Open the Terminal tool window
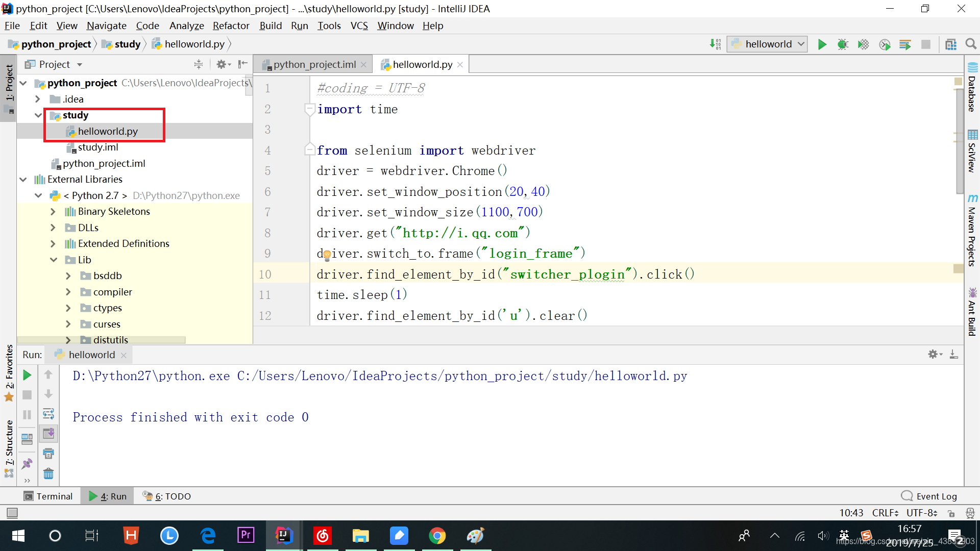 point(48,496)
